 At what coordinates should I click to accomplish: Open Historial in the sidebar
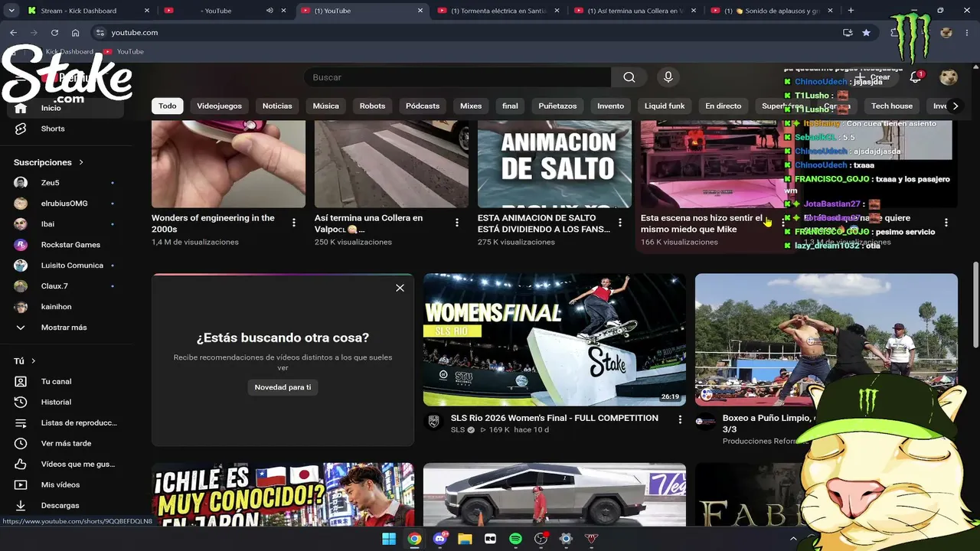pos(56,402)
